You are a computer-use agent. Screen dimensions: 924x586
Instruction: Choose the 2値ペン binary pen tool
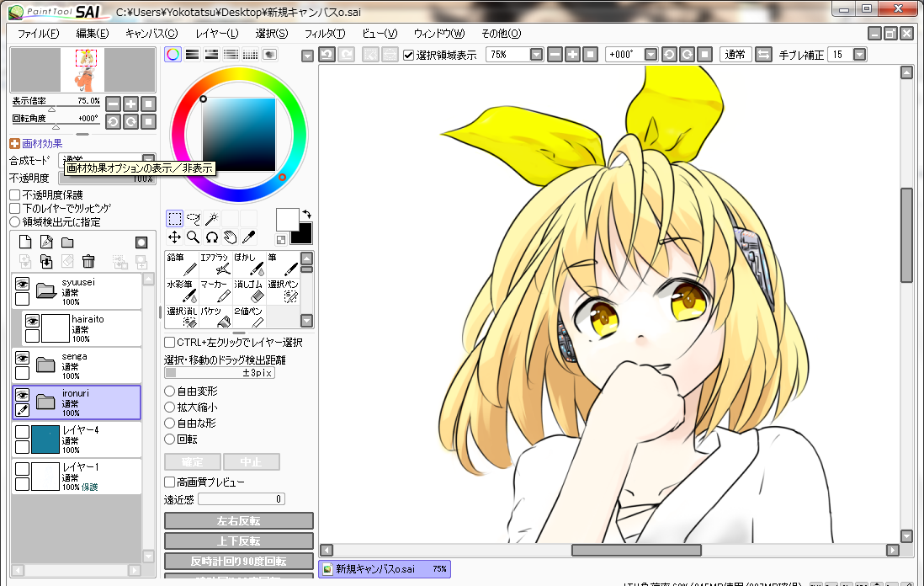tap(249, 317)
